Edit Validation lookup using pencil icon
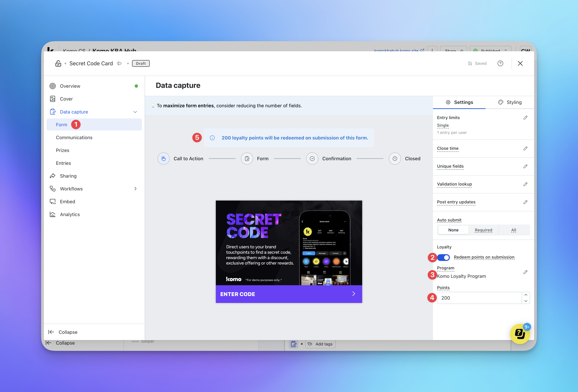The height and width of the screenshot is (392, 578). (525, 184)
